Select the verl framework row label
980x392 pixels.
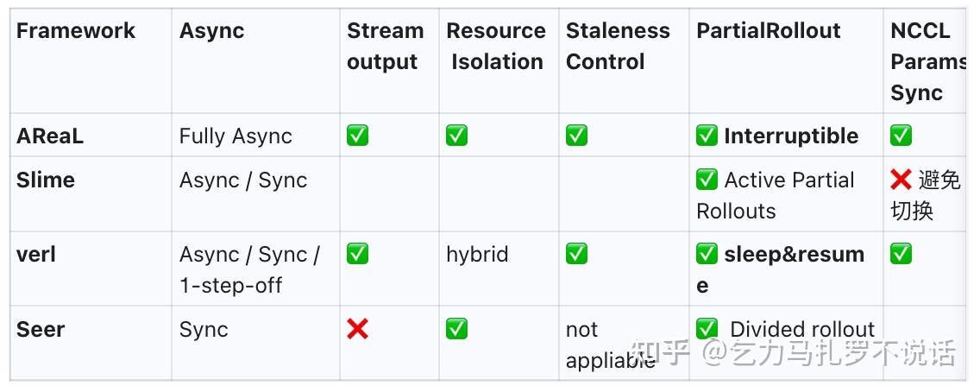point(36,254)
